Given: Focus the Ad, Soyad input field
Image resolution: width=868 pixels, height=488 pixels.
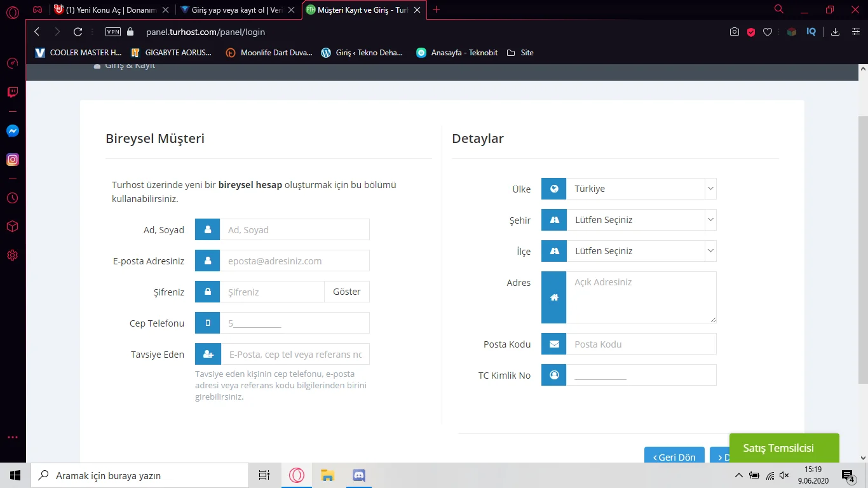Looking at the screenshot, I should 294,230.
